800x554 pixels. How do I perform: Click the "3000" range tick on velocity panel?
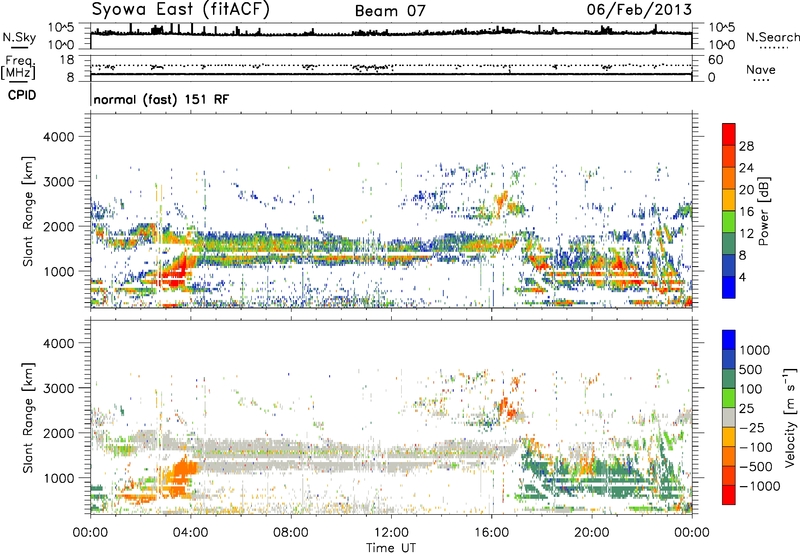(58, 388)
